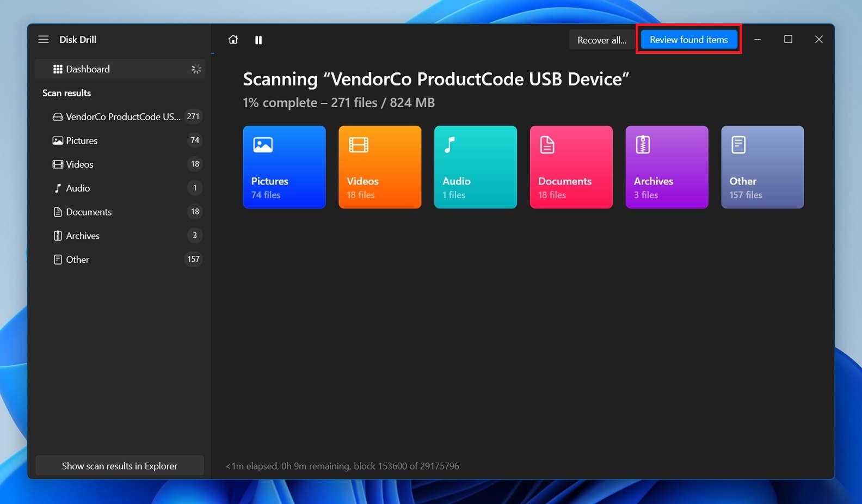Select Pictures in the sidebar

120,140
